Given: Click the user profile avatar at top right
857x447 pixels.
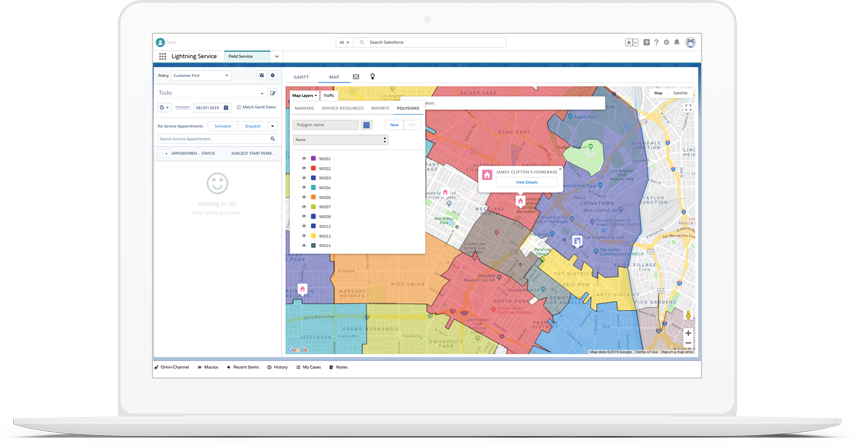Looking at the screenshot, I should pyautogui.click(x=691, y=42).
